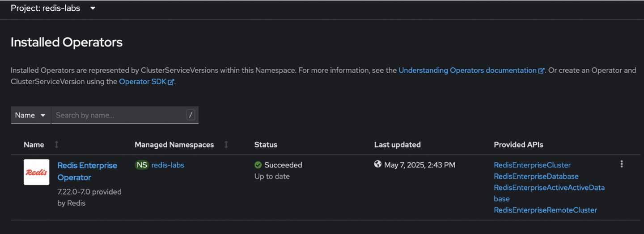This screenshot has height=234, width=644.
Task: Open the Operator SDK link
Action: (143, 82)
